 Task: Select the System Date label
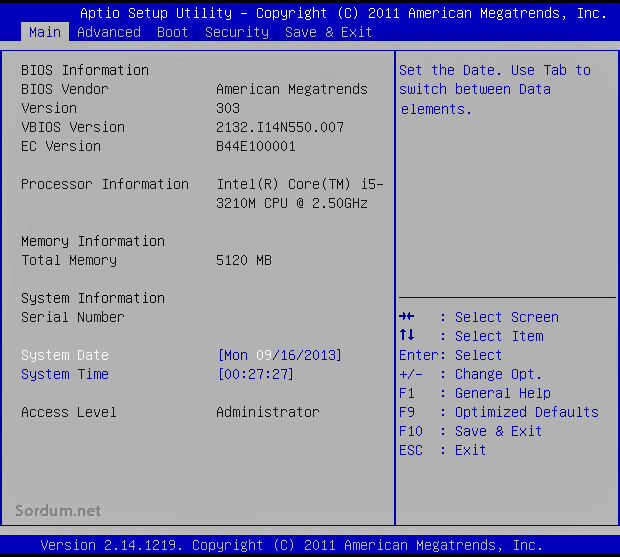click(x=65, y=355)
